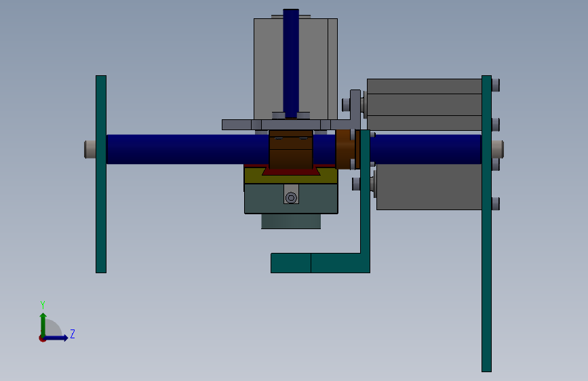Select the red dovetail piece under the brown block
This screenshot has height=381, width=588.
291,172
